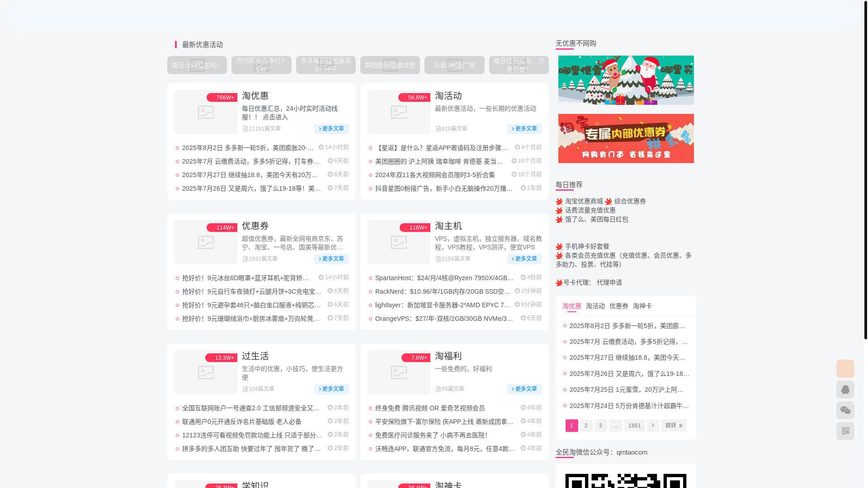Open the 抖音0粉接广告 card
The width and height of the screenshot is (868, 488).
click(454, 65)
